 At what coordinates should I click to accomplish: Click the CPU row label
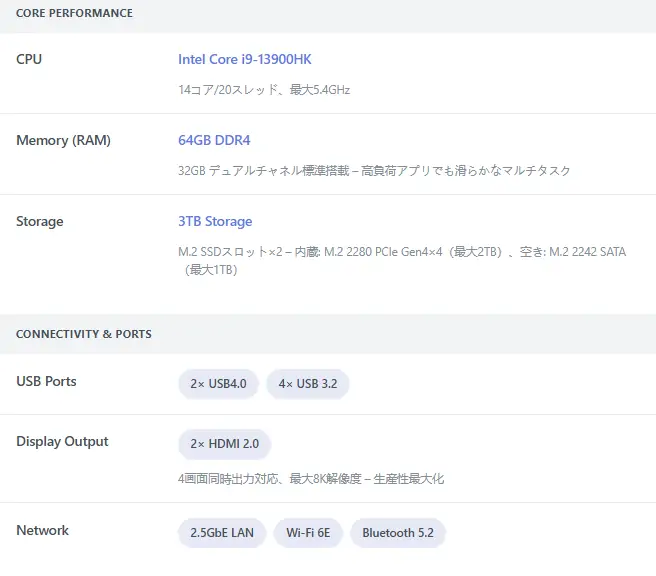click(x=29, y=59)
